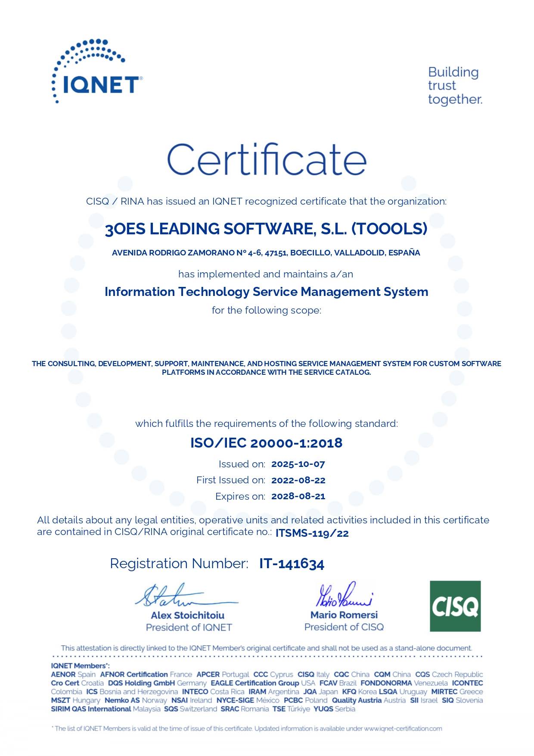Screen dimensions: 534x756
Task: Click the expiry date 2028-08-21
Action: (298, 496)
